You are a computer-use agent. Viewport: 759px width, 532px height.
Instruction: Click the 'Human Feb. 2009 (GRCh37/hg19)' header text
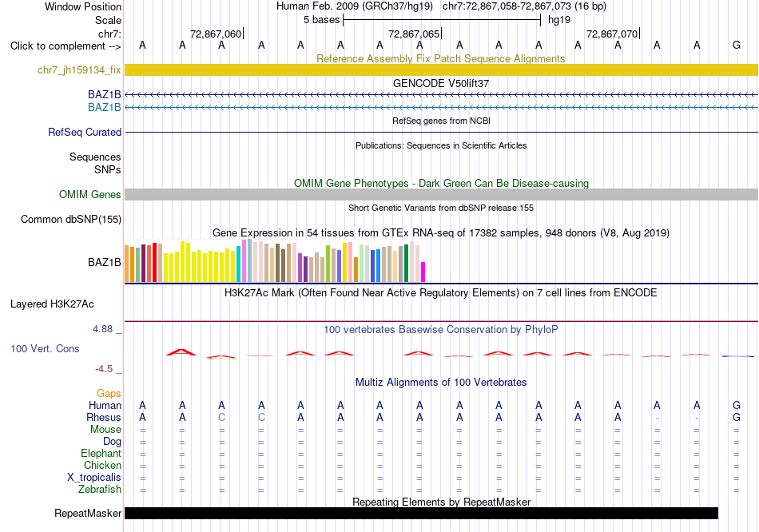(x=356, y=6)
